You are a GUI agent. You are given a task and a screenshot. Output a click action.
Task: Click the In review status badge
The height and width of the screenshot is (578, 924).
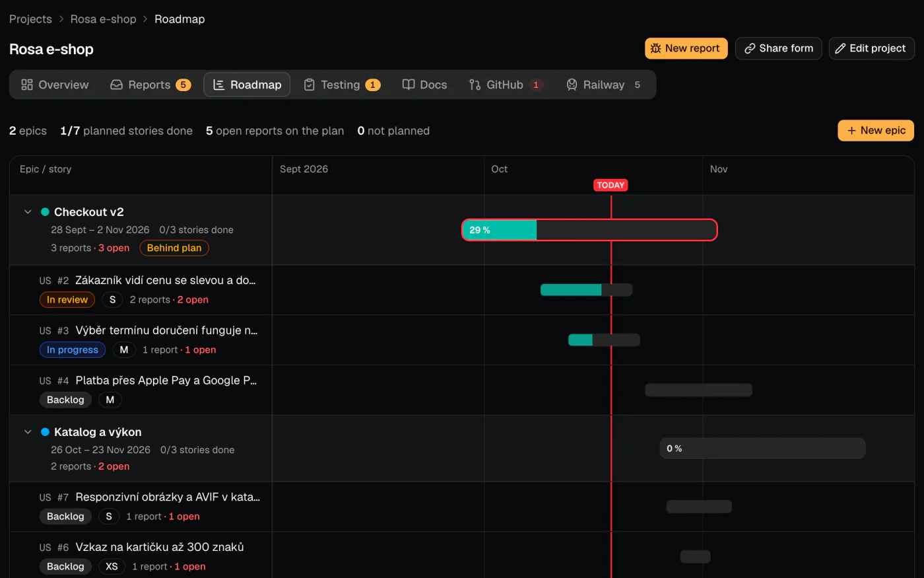point(67,300)
